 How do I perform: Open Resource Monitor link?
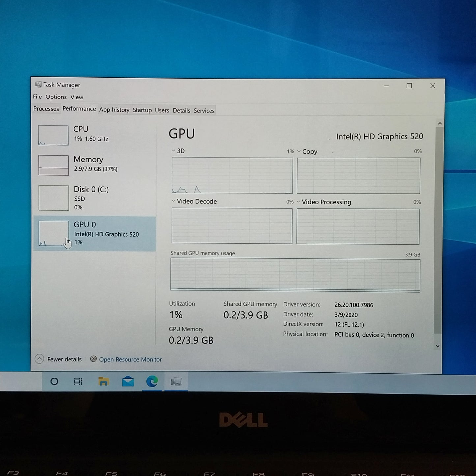click(130, 359)
